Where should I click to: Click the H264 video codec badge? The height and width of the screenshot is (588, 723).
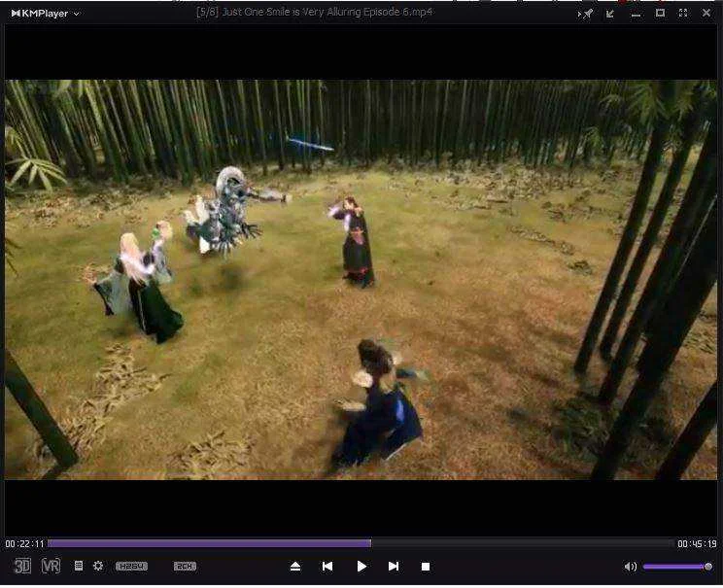tap(131, 566)
